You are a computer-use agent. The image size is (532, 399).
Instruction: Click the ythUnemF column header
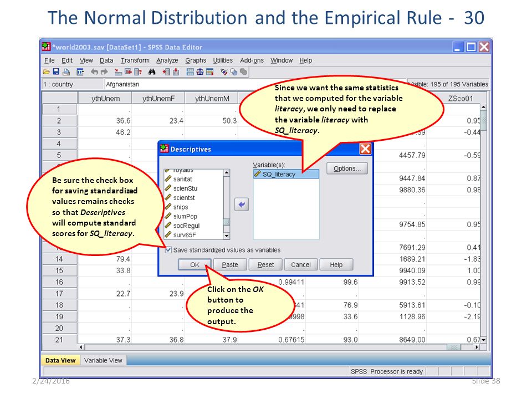point(158,99)
